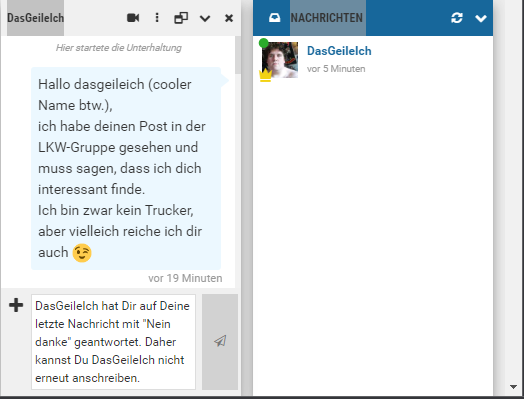The height and width of the screenshot is (399, 524).
Task: Click the inbox tray icon in Nachrichten
Action: point(275,18)
